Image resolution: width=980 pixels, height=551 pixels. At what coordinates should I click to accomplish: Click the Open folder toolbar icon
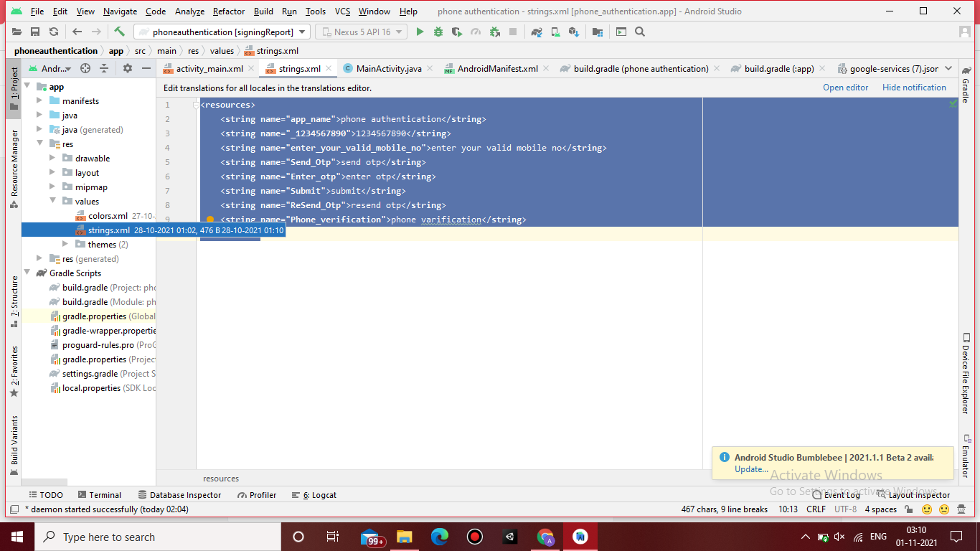click(x=17, y=32)
